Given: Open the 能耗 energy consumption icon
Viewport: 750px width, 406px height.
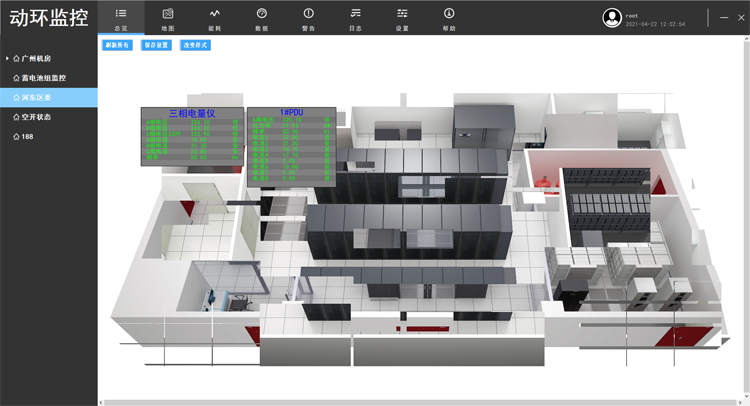Looking at the screenshot, I should (215, 13).
